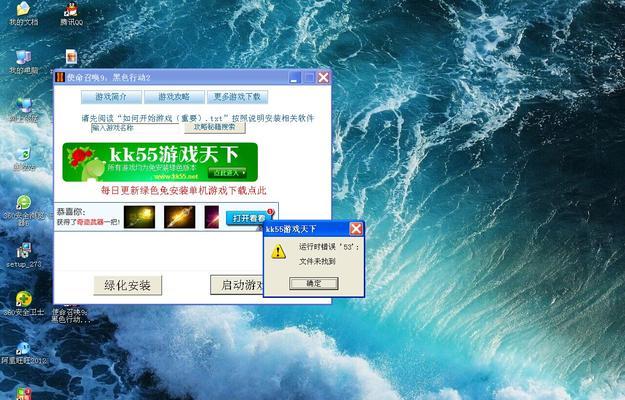Click the flaming sword ad thumbnail
Screen dimensions: 625x400
click(x=179, y=217)
